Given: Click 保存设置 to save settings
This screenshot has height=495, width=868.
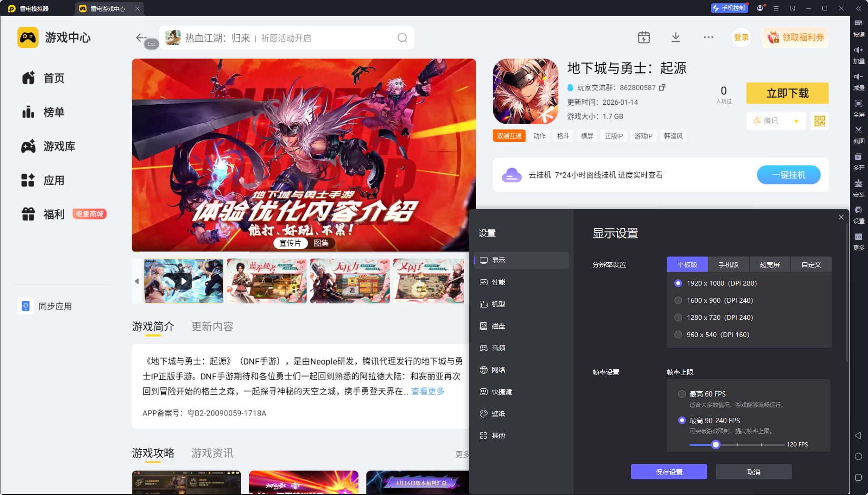Looking at the screenshot, I should coord(669,472).
